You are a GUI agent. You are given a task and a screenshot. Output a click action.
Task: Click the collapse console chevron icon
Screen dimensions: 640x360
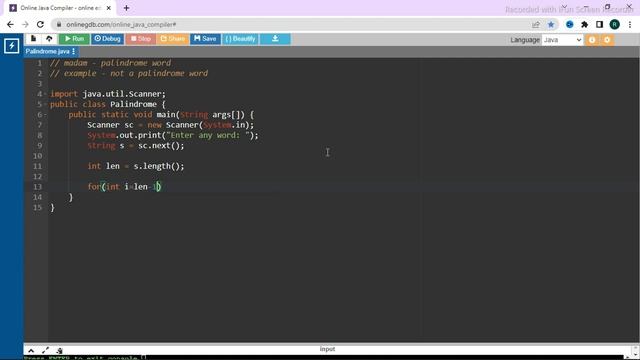[x=31, y=351]
